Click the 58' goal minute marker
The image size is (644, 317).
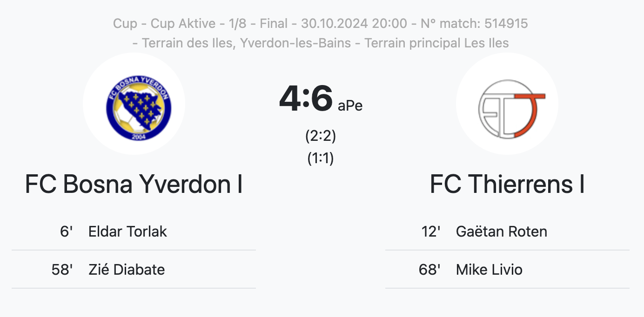click(62, 270)
